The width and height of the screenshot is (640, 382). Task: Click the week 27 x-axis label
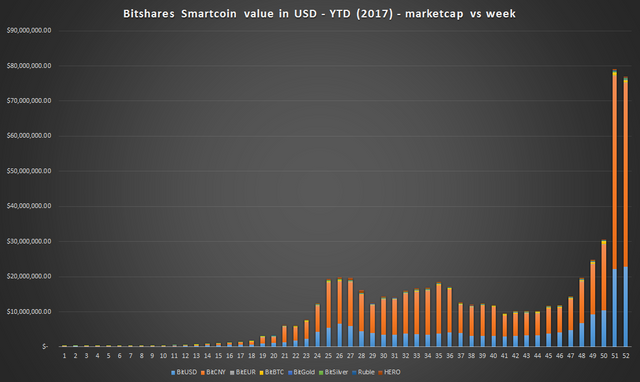[351, 356]
